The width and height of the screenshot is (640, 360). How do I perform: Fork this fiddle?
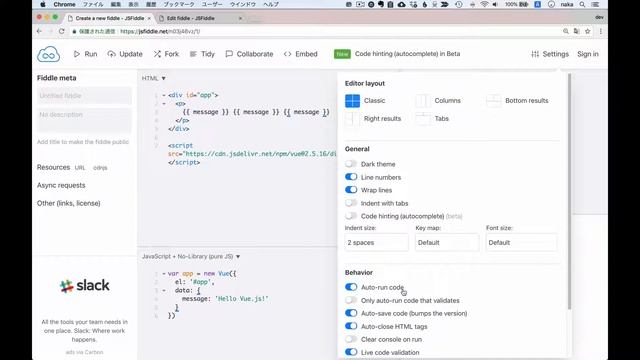pyautogui.click(x=166, y=54)
